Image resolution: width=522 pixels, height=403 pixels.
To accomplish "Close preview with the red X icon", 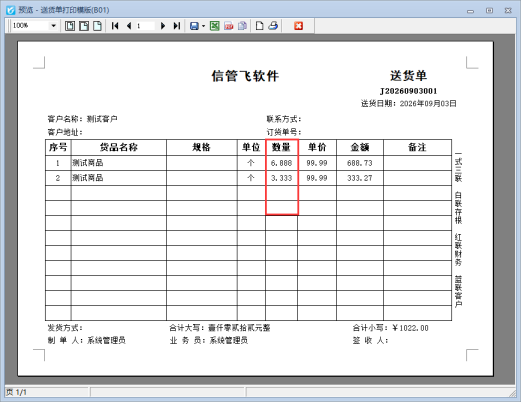I will pyautogui.click(x=298, y=26).
